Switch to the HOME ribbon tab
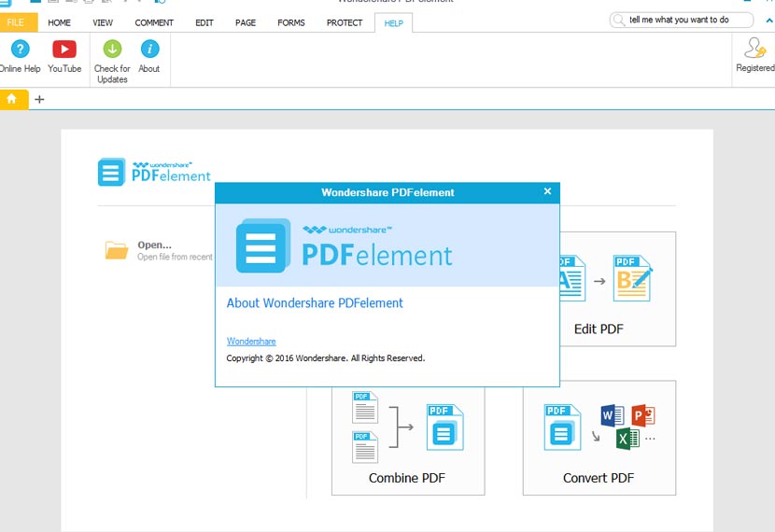This screenshot has width=775, height=532. click(60, 22)
